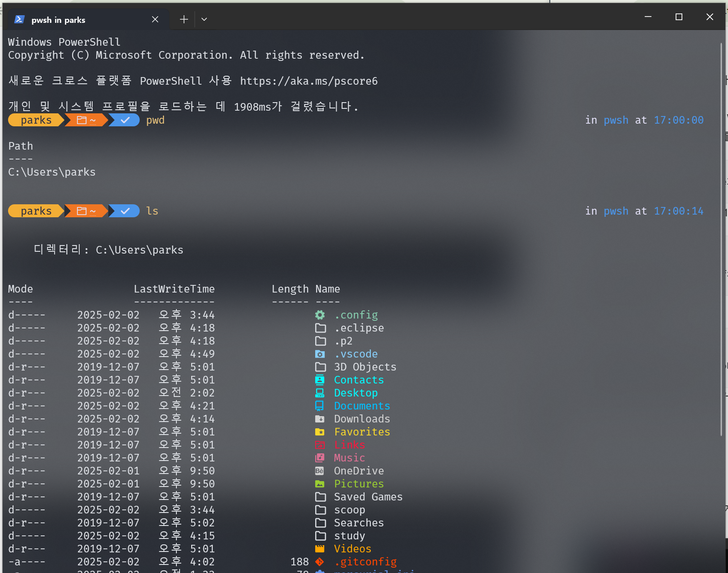Click the 'C:\Users\parks' path output under Path
This screenshot has width=728, height=573.
[x=52, y=172]
